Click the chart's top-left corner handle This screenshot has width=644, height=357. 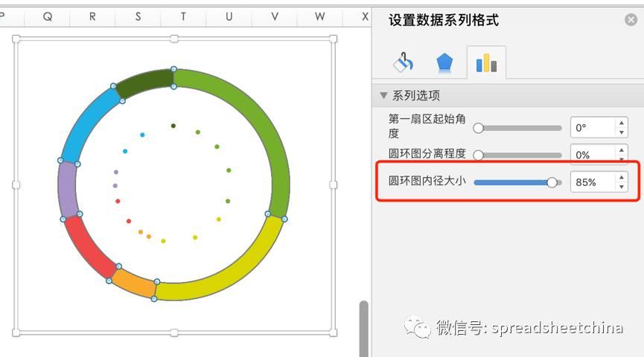click(x=16, y=39)
